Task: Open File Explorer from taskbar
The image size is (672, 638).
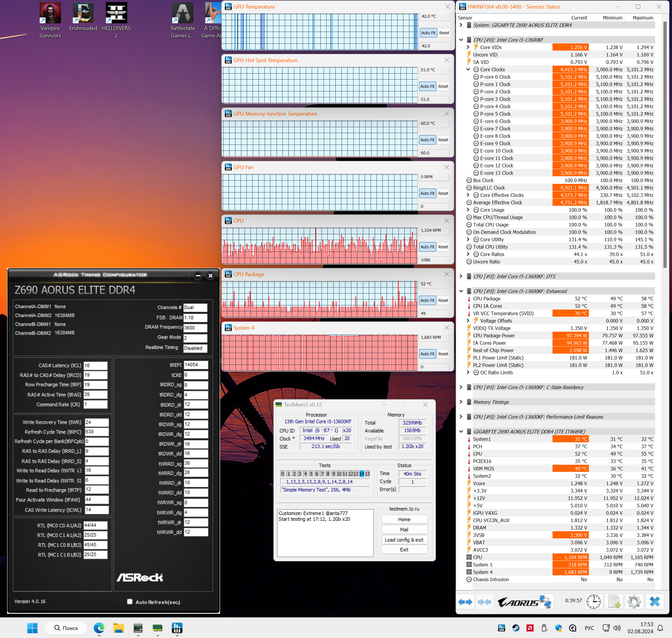Action: pyautogui.click(x=118, y=628)
